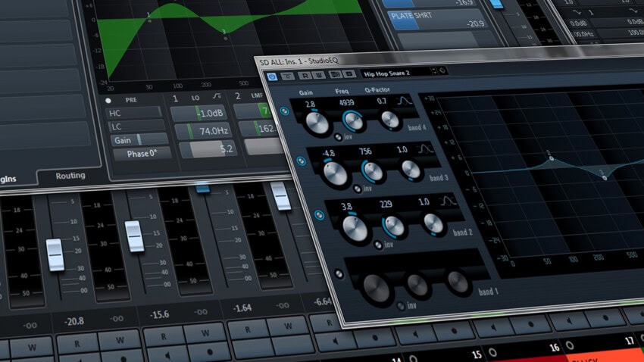644x362 pixels.
Task: Toggle record-enable dot on -15.6 channel
Action: (x=210, y=352)
